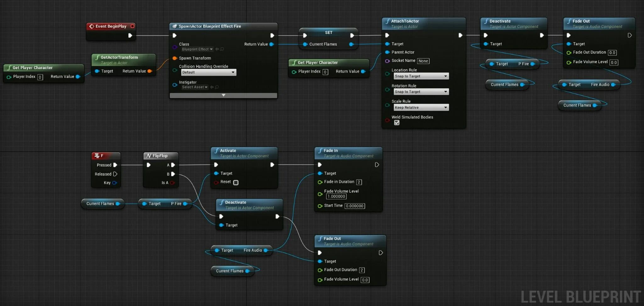The height and width of the screenshot is (306, 644).
Task: Click the keyboard icon on the F key node
Action: click(97, 156)
